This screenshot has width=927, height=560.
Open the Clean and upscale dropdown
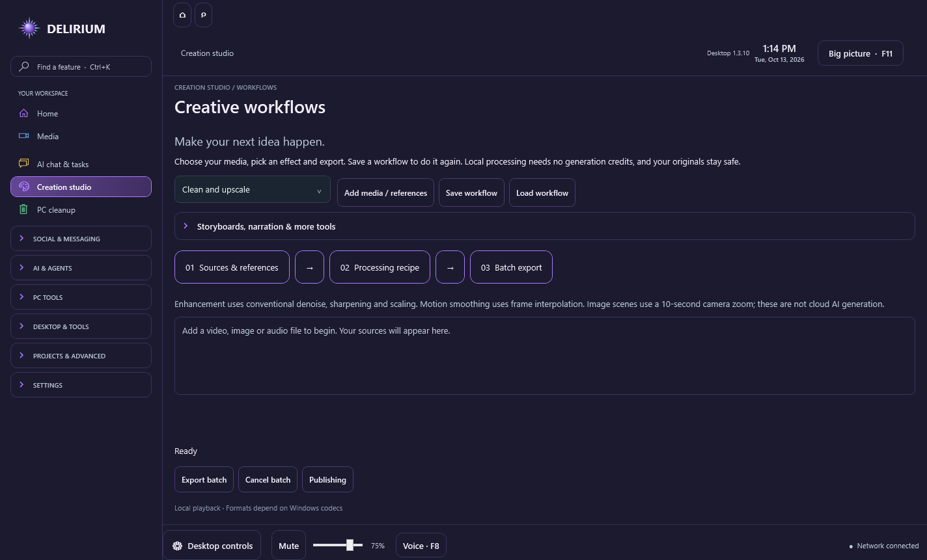point(253,190)
